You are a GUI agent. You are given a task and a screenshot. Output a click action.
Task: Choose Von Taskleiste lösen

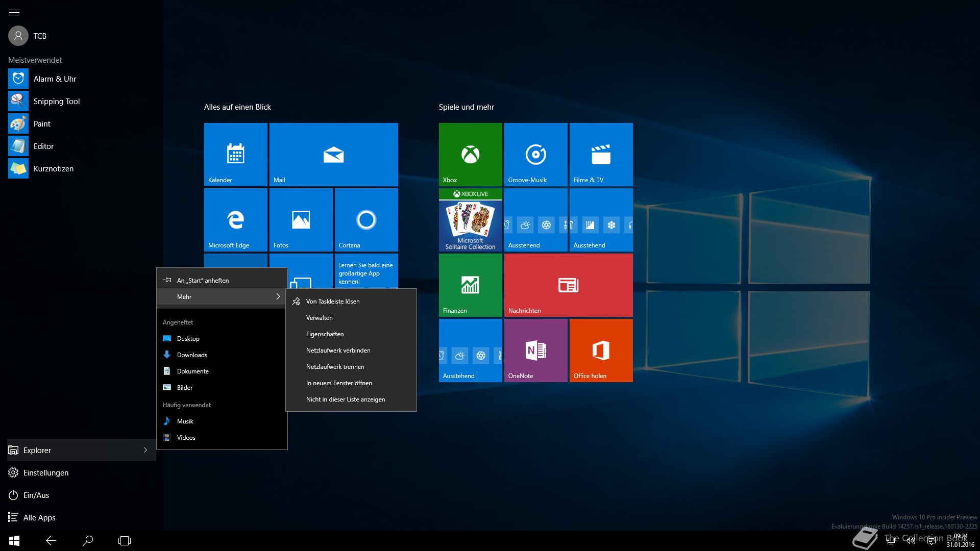(351, 302)
